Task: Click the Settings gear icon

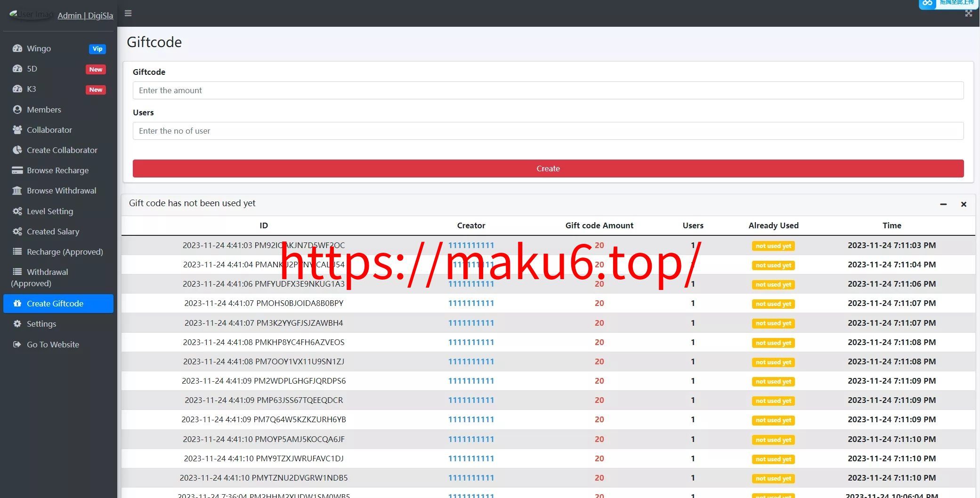Action: (17, 324)
